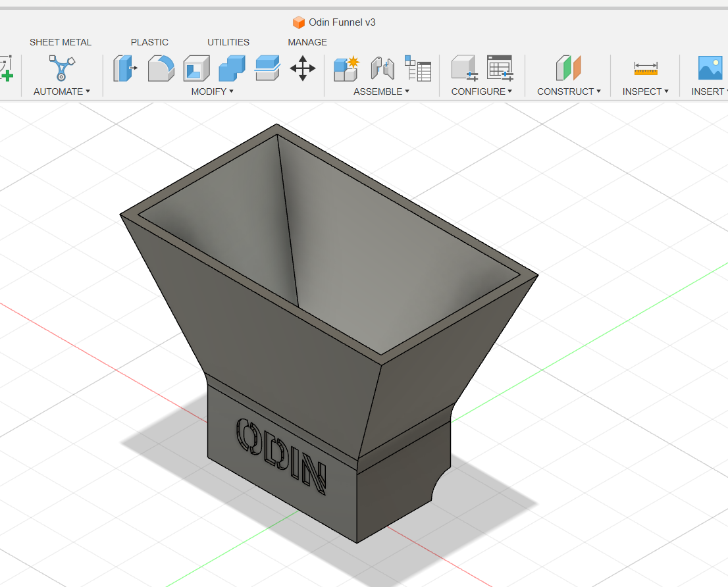Switch to the MANAGE tab
The height and width of the screenshot is (587, 728).
(307, 42)
